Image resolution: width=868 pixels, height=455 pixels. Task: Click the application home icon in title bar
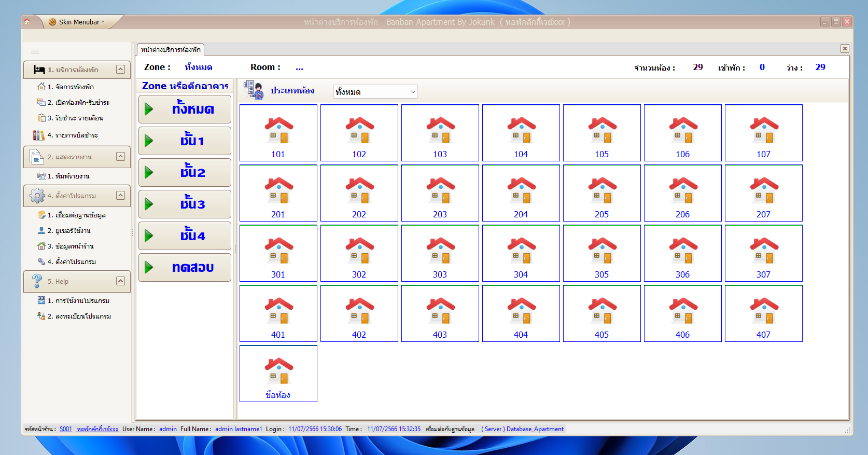(27, 22)
